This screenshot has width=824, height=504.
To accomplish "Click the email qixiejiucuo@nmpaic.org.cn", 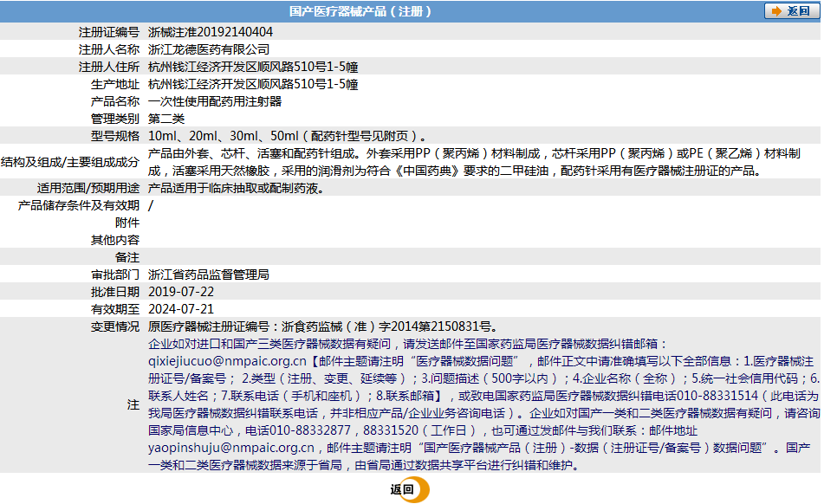I will pyautogui.click(x=227, y=361).
